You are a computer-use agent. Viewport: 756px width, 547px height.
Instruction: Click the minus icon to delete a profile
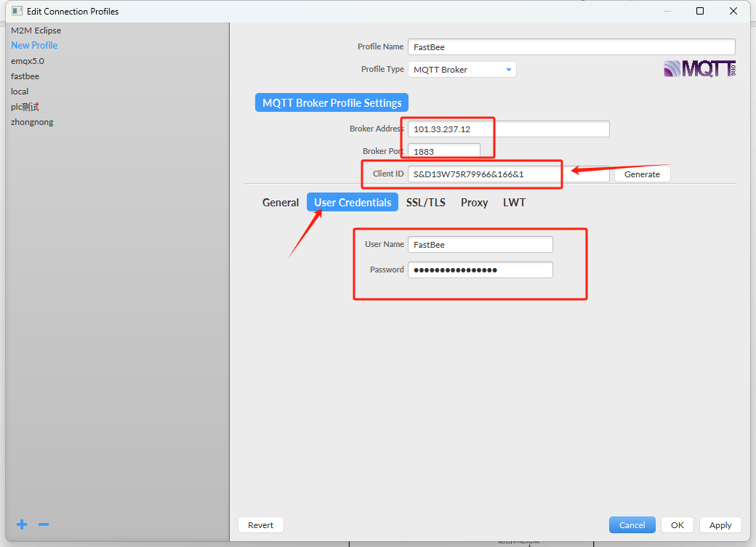43,524
